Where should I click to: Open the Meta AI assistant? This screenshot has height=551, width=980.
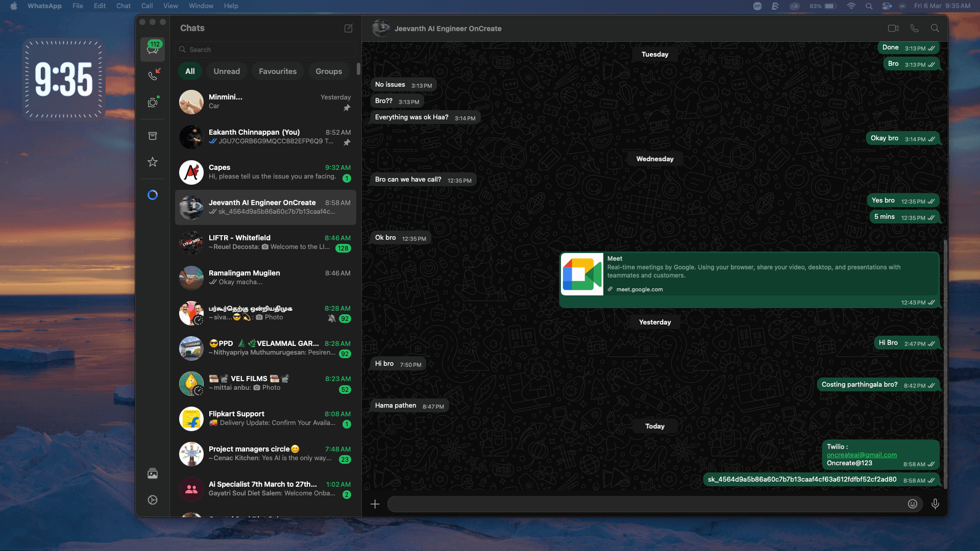pyautogui.click(x=153, y=195)
